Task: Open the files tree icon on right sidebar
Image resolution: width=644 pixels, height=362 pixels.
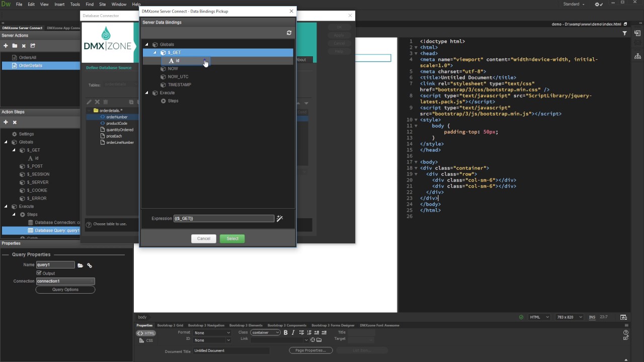Action: [x=638, y=56]
